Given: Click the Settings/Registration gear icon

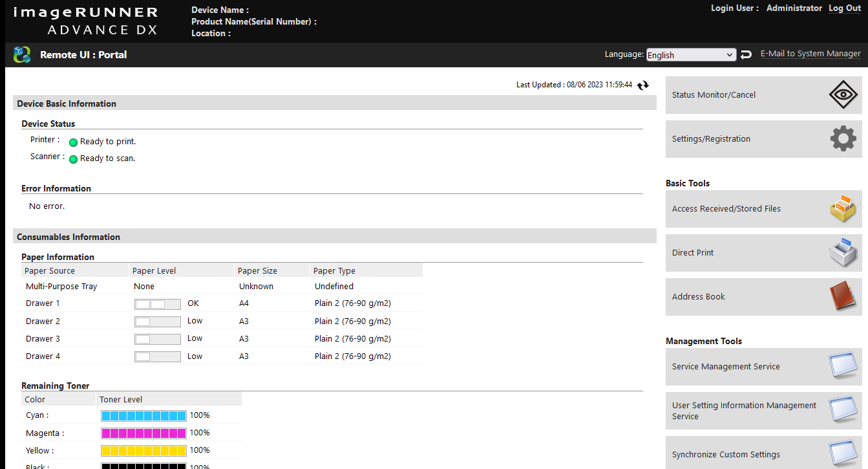Looking at the screenshot, I should [x=843, y=138].
